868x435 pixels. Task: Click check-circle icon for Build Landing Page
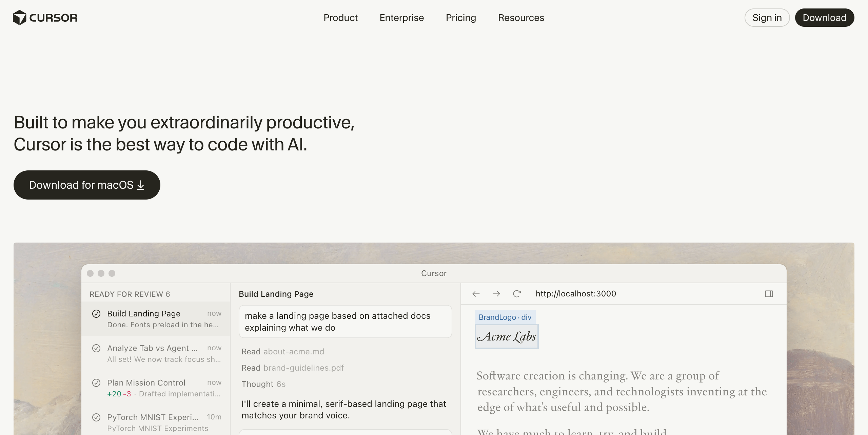point(96,314)
